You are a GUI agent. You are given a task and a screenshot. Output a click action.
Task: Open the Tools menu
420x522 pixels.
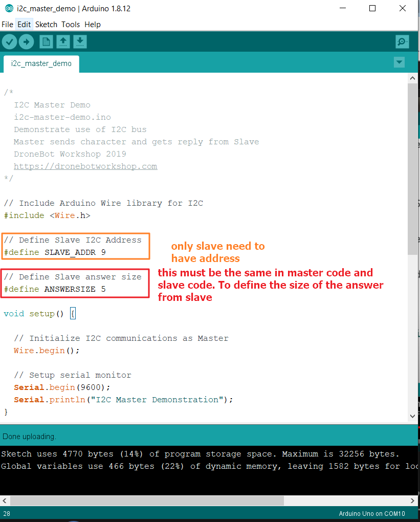click(71, 25)
